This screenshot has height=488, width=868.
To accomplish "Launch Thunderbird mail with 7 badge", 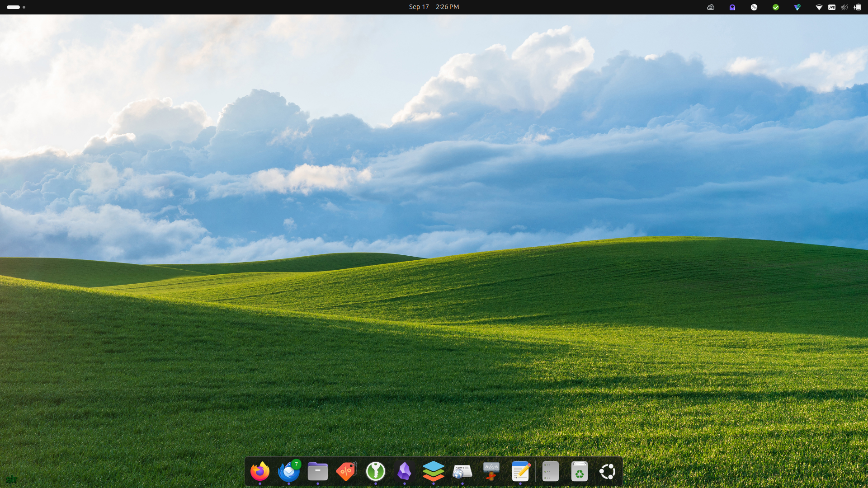I will pyautogui.click(x=289, y=472).
